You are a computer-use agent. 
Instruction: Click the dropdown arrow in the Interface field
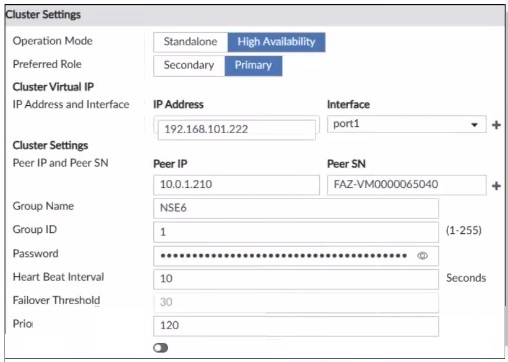pyautogui.click(x=474, y=125)
